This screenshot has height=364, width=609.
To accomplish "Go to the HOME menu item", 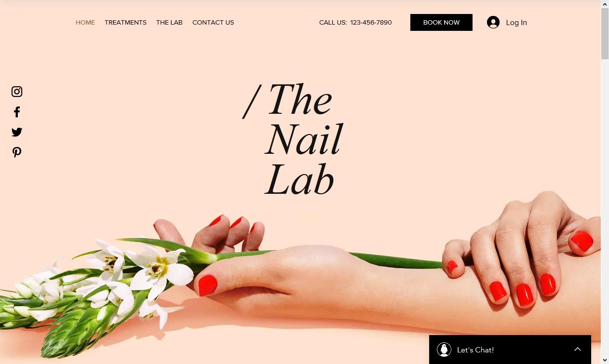I will (85, 22).
